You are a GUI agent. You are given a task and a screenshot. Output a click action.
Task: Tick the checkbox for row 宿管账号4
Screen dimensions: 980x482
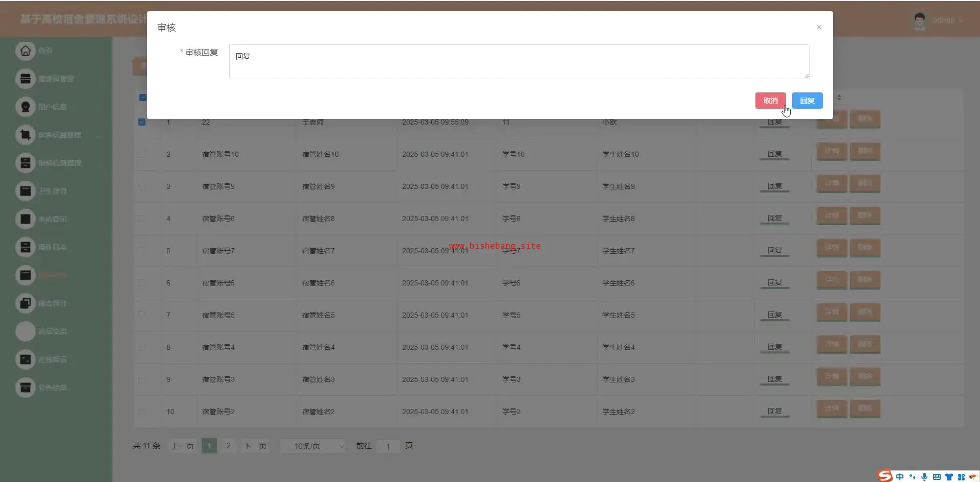pos(142,347)
